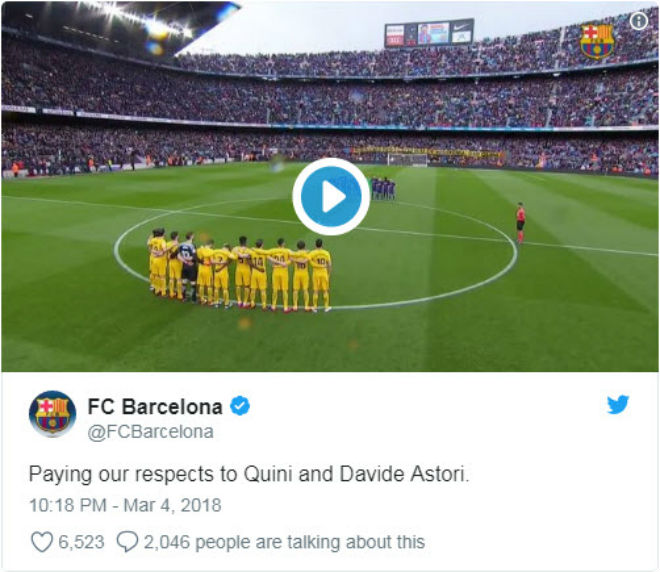The height and width of the screenshot is (572, 660).
Task: Click the Barça crest watermark on the video
Action: 597,41
